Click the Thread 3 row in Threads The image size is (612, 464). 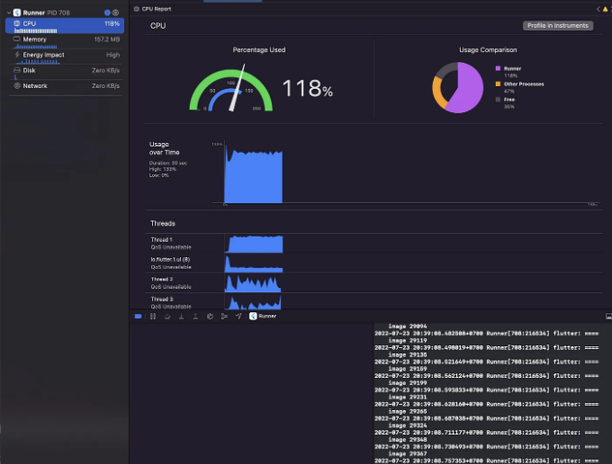(374, 302)
